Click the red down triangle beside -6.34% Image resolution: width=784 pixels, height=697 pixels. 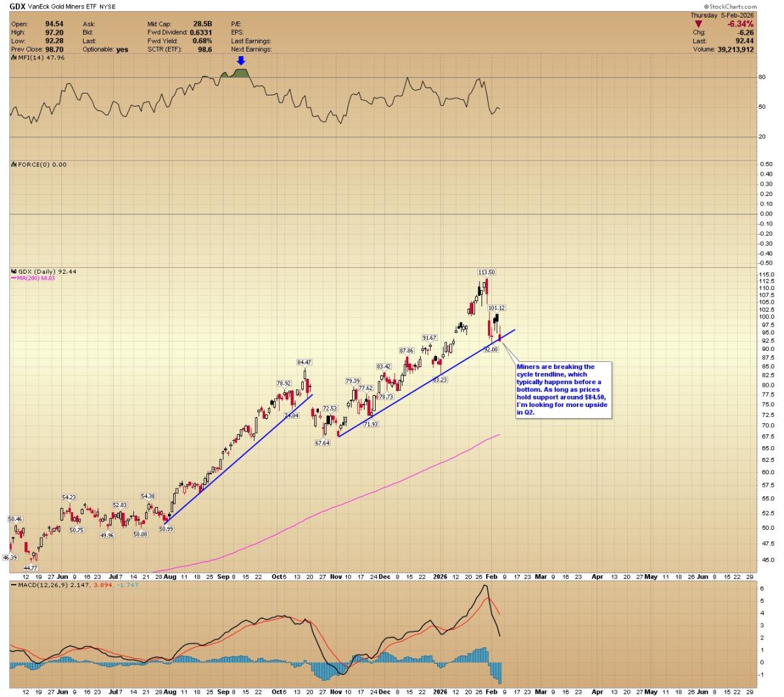coord(698,24)
